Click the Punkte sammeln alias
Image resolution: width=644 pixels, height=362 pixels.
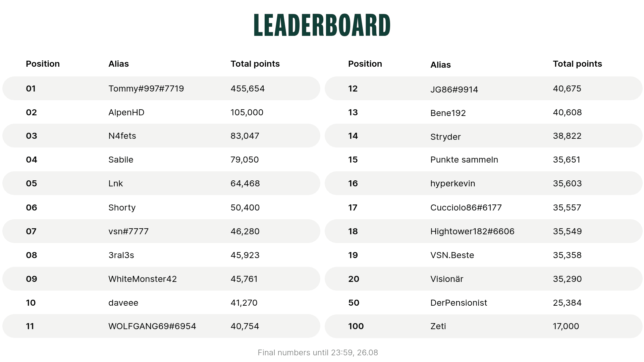pos(464,160)
